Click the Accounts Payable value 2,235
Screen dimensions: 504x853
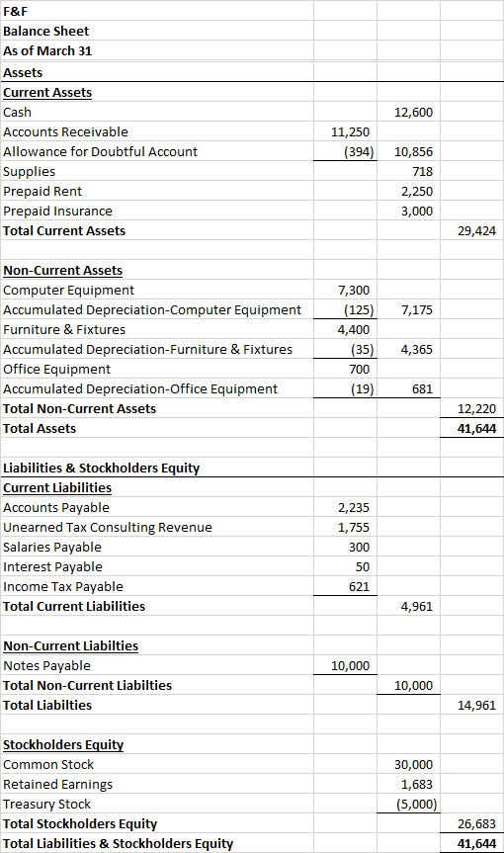click(x=354, y=508)
